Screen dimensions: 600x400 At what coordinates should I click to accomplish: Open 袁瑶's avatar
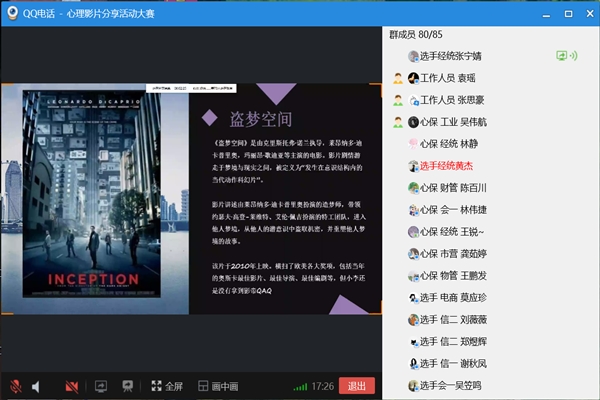click(413, 78)
